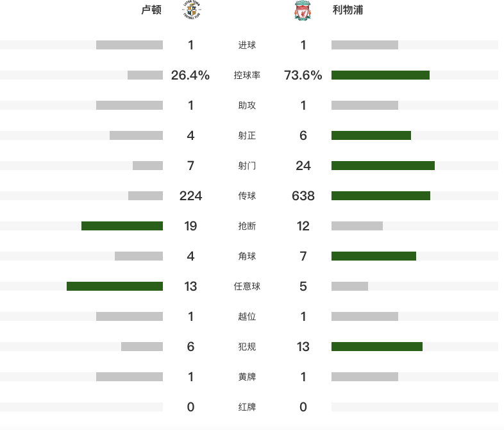
Task: Click Liverpool's green 犯规 bar
Action: (377, 347)
